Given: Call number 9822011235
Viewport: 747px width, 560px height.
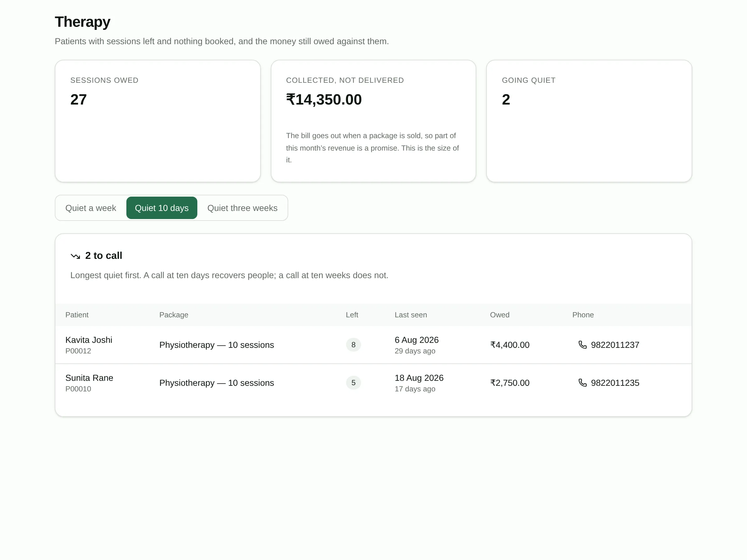Looking at the screenshot, I should click(615, 383).
